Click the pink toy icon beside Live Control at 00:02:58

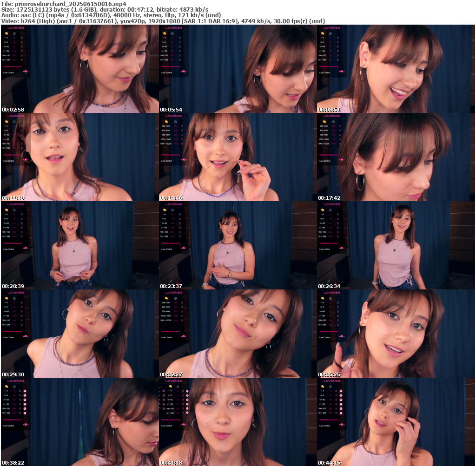26,72
